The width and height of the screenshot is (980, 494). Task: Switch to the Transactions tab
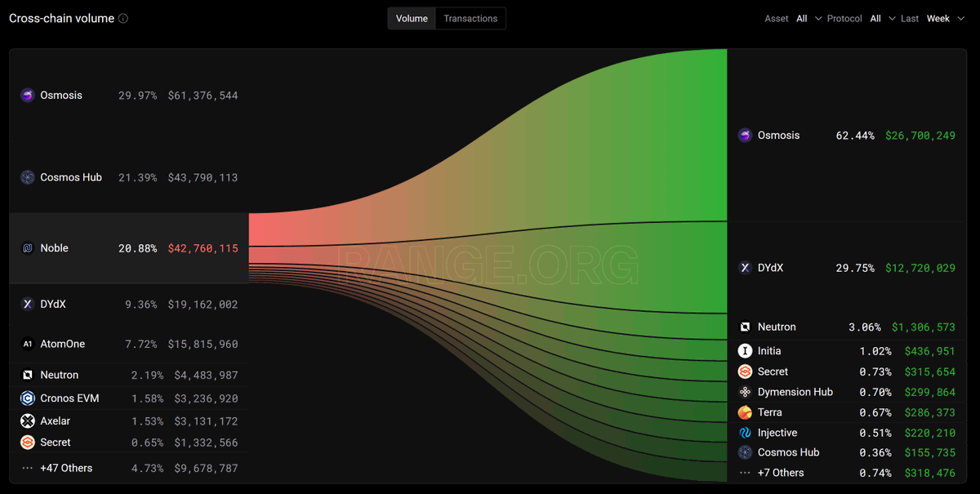pyautogui.click(x=470, y=19)
